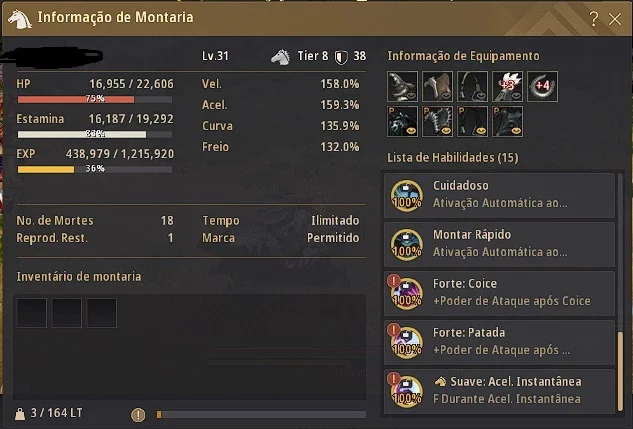Click the skill list scrollbar

(620, 371)
